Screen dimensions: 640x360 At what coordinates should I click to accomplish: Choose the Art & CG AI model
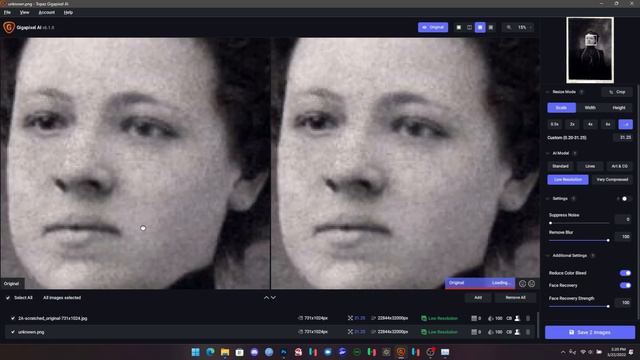click(x=619, y=166)
